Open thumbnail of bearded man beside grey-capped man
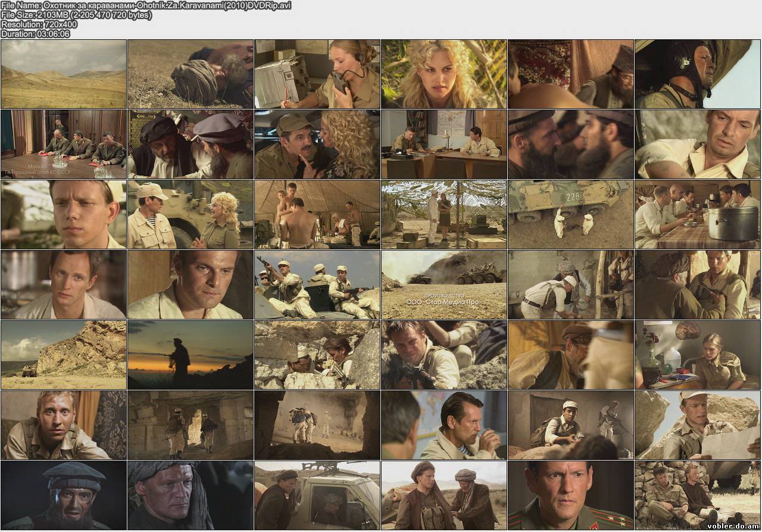 190,145
